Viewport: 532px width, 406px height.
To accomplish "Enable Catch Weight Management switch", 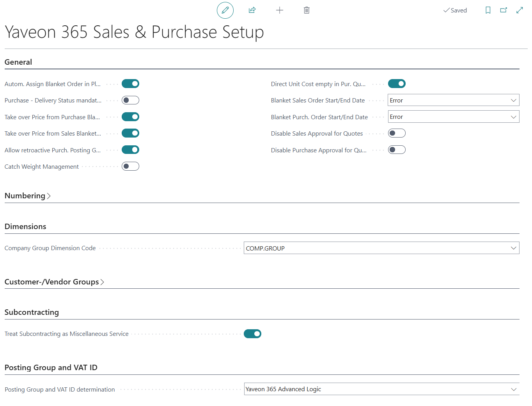I will [x=130, y=166].
